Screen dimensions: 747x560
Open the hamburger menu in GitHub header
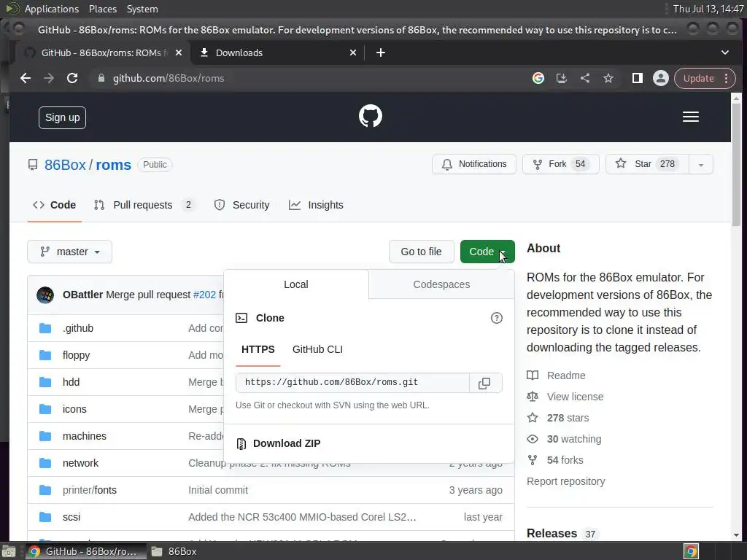click(690, 117)
